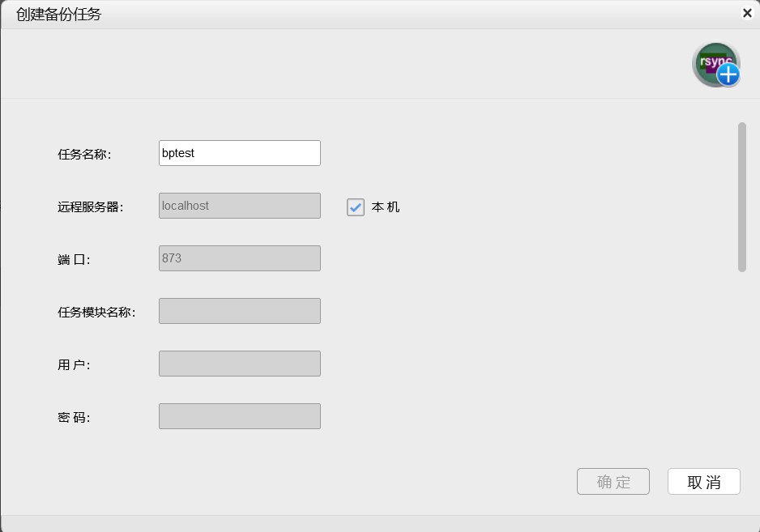Click inside the 密码 password field
The height and width of the screenshot is (532, 760).
(x=239, y=415)
